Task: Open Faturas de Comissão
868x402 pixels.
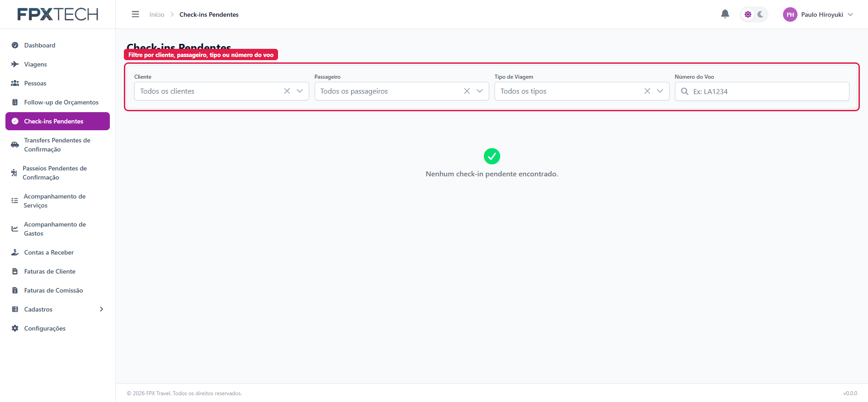Action: [57, 290]
